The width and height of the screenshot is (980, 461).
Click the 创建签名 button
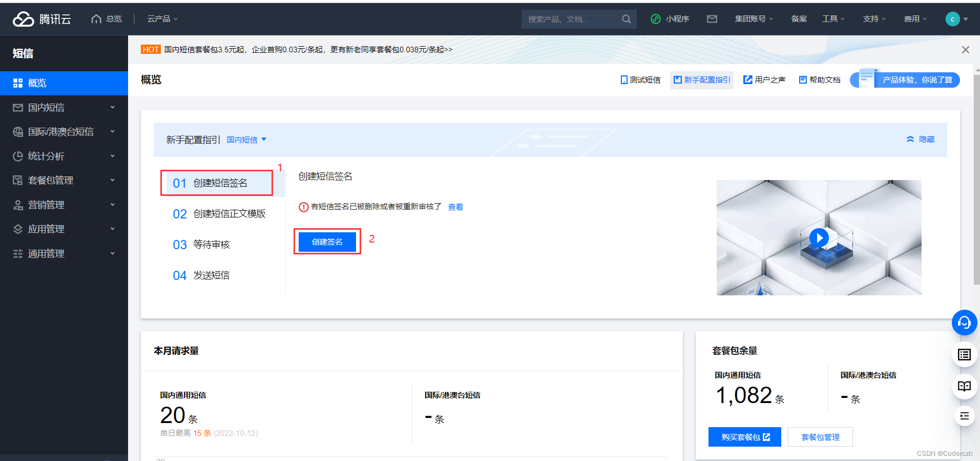click(x=327, y=242)
